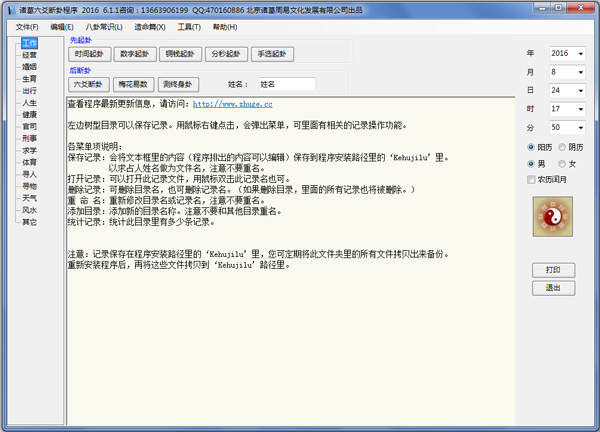
Task: Choose 女 as the gender
Action: point(562,163)
